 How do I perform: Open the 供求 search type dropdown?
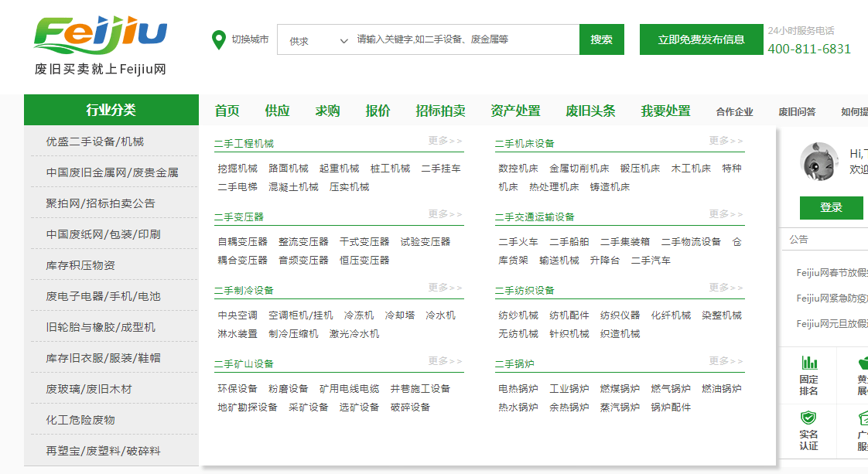tap(318, 40)
